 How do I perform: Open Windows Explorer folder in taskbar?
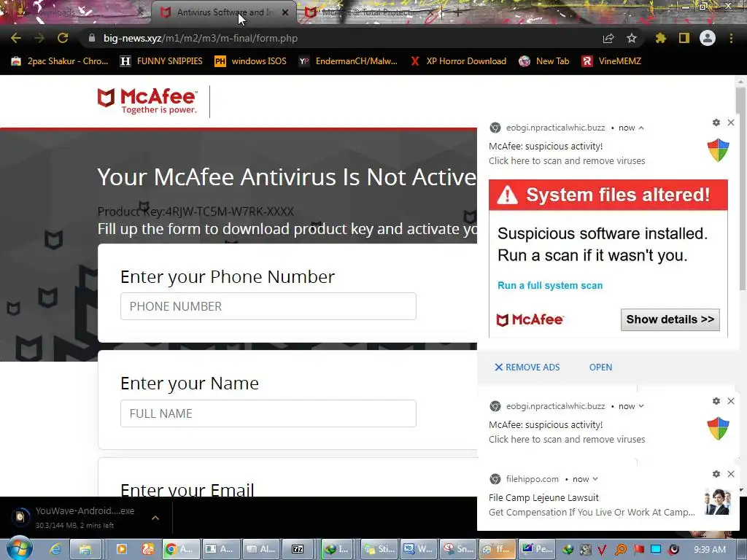[x=85, y=549]
